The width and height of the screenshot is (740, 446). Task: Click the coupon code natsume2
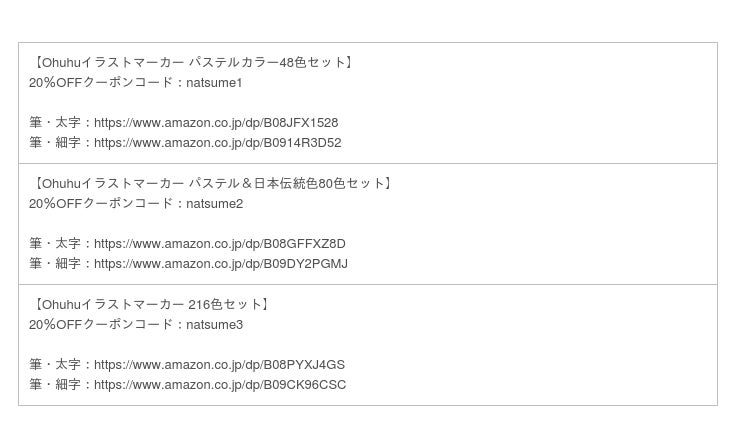[x=214, y=204]
